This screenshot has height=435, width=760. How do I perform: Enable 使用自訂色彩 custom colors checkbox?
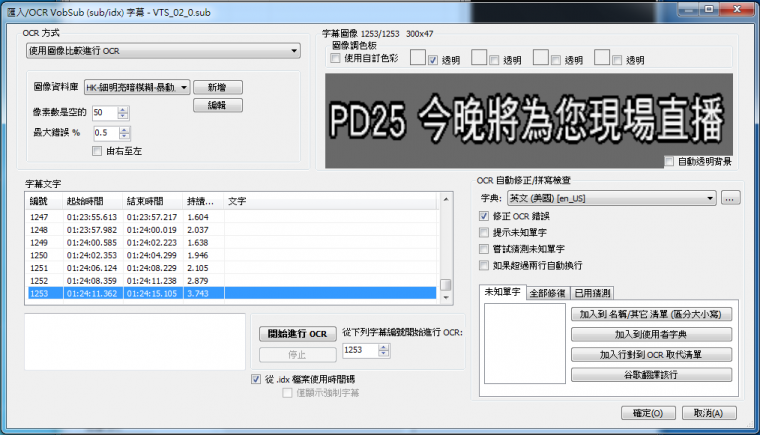pyautogui.click(x=335, y=58)
